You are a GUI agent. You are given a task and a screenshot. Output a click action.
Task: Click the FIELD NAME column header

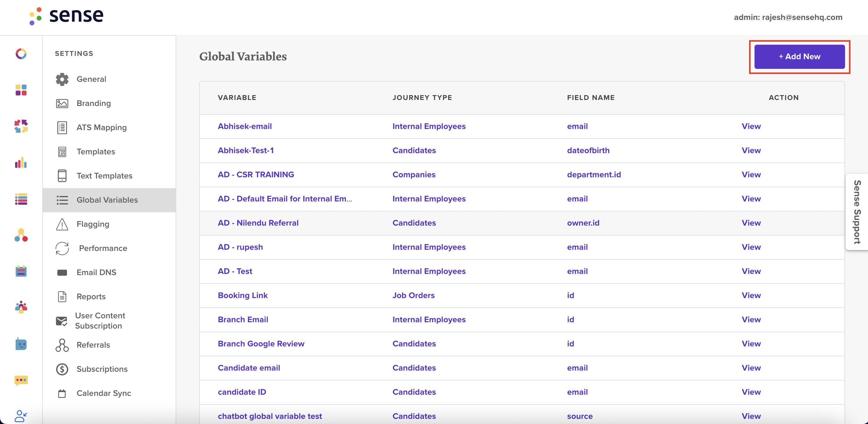coord(591,98)
